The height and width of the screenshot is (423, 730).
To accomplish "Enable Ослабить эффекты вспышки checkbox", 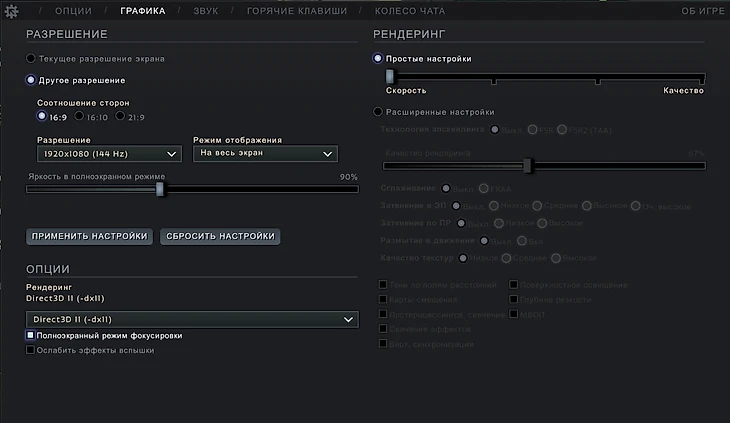I will (x=31, y=351).
